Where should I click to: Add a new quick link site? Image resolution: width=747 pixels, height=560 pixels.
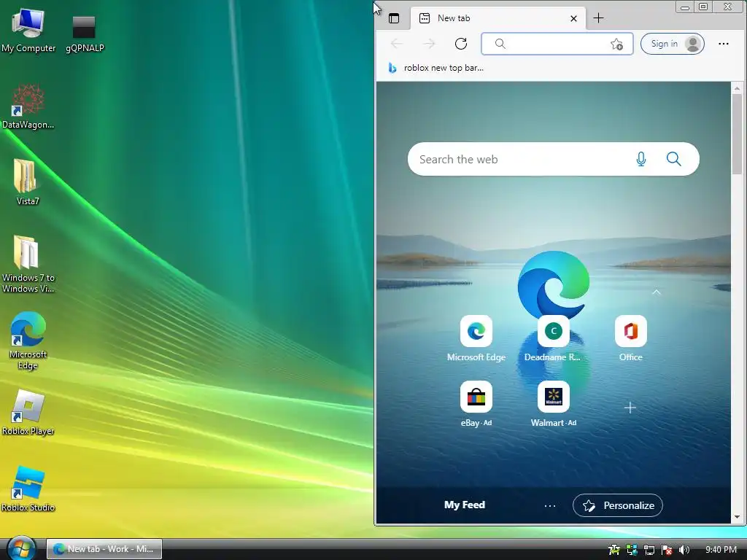pyautogui.click(x=630, y=408)
